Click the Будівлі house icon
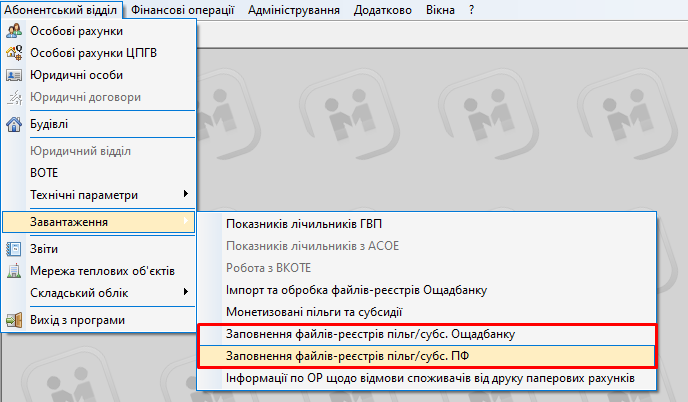This screenshot has height=402, width=688. (14, 125)
